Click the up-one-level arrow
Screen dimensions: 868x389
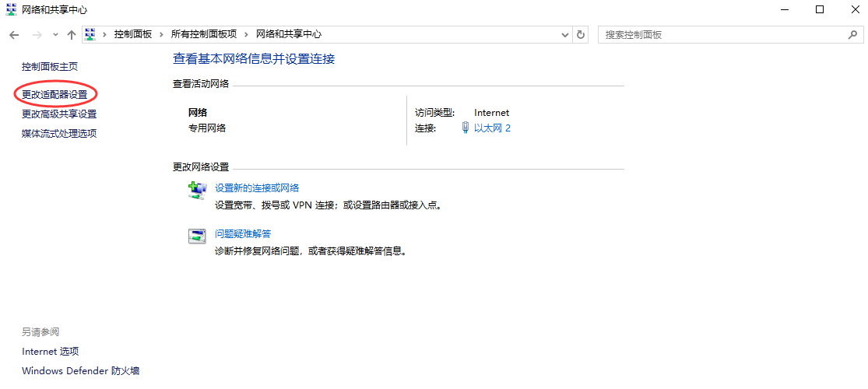[72, 35]
